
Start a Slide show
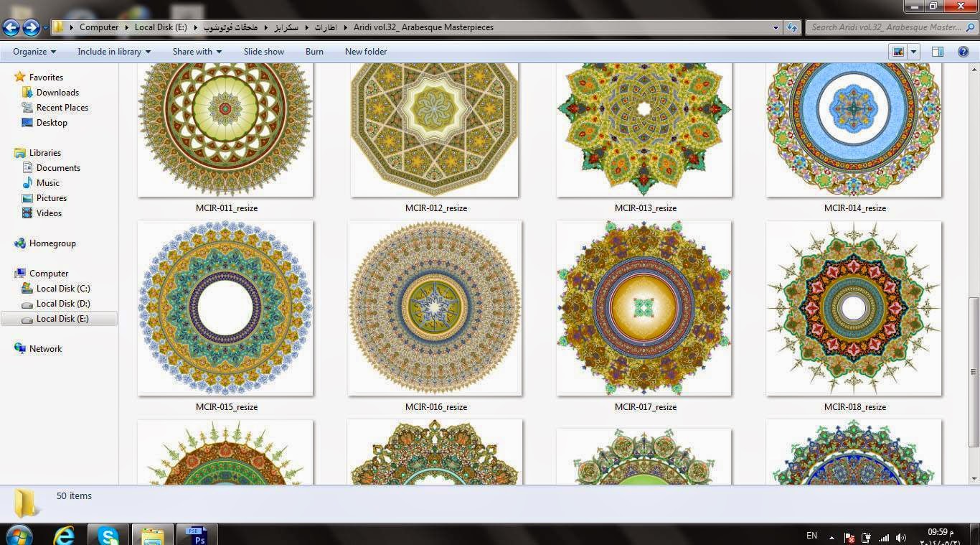click(x=264, y=52)
